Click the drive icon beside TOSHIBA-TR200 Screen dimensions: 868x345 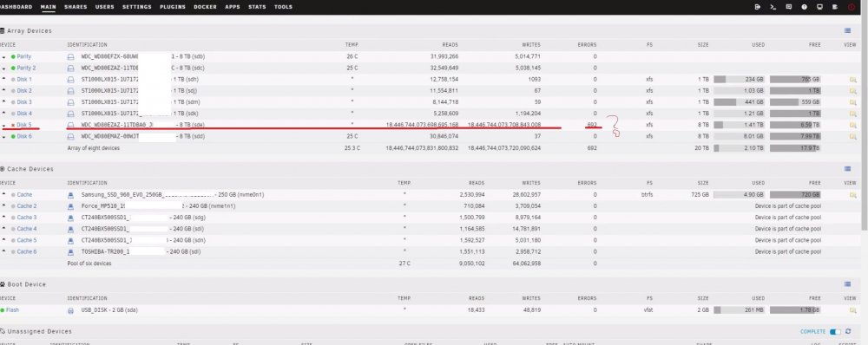point(71,251)
